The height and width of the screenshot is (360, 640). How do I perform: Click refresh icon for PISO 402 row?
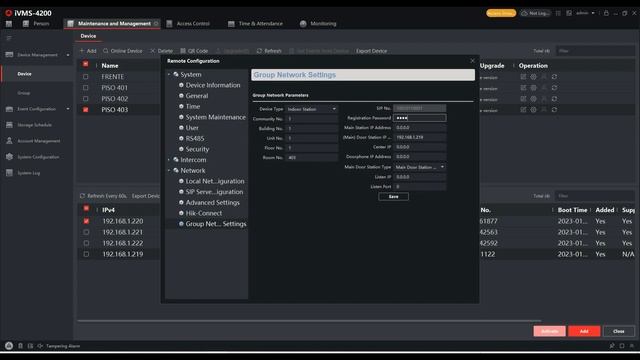[x=554, y=99]
